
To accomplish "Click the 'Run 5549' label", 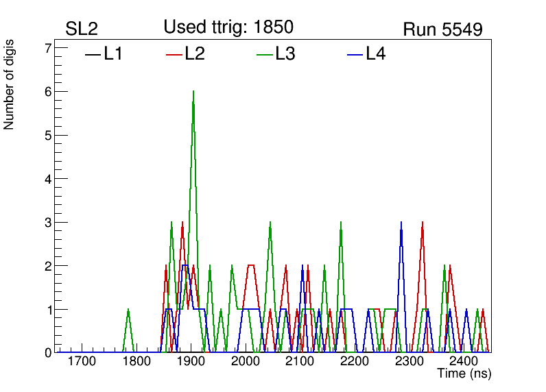I will pyautogui.click(x=442, y=30).
